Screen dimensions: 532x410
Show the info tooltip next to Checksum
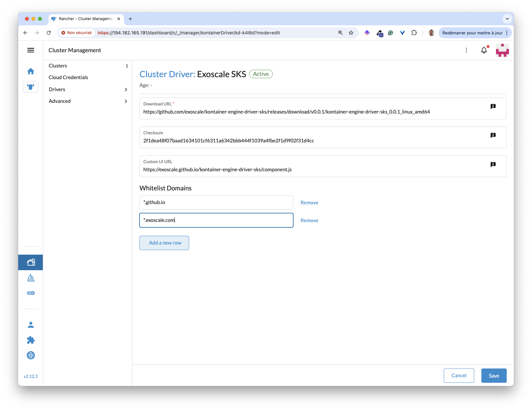(493, 135)
